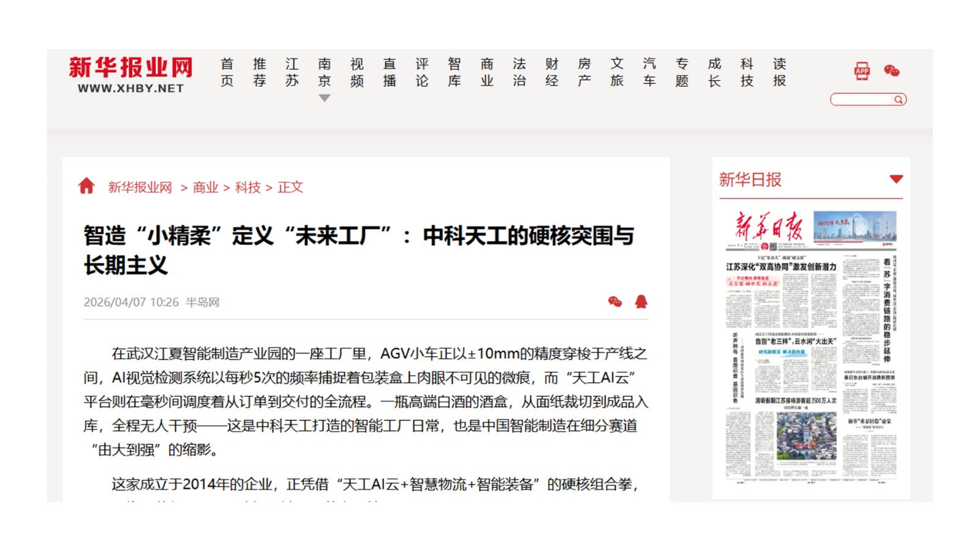
Task: Click the 新华报业网 site logo
Action: point(130,75)
